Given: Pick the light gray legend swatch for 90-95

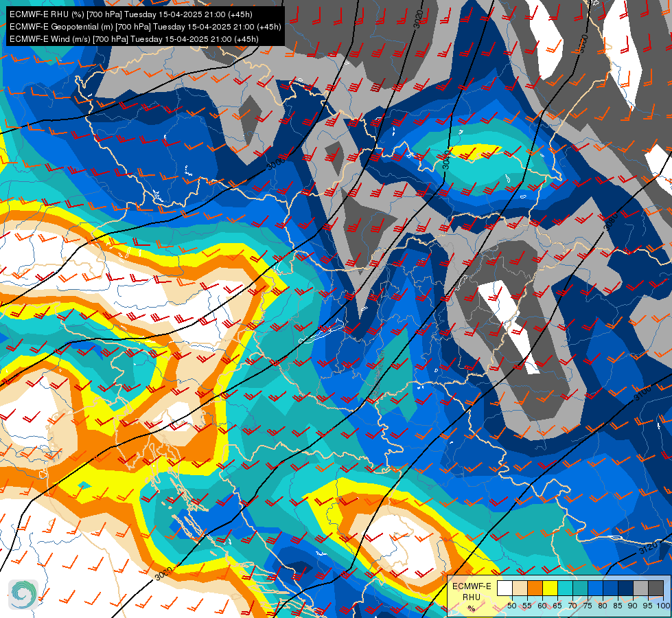Looking at the screenshot, I should (640, 588).
